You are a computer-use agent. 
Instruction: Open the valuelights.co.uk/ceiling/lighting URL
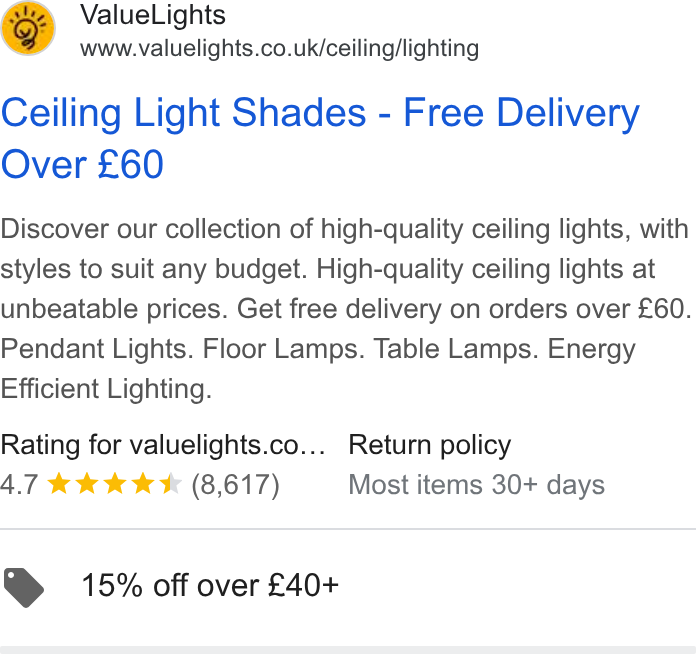[x=279, y=48]
